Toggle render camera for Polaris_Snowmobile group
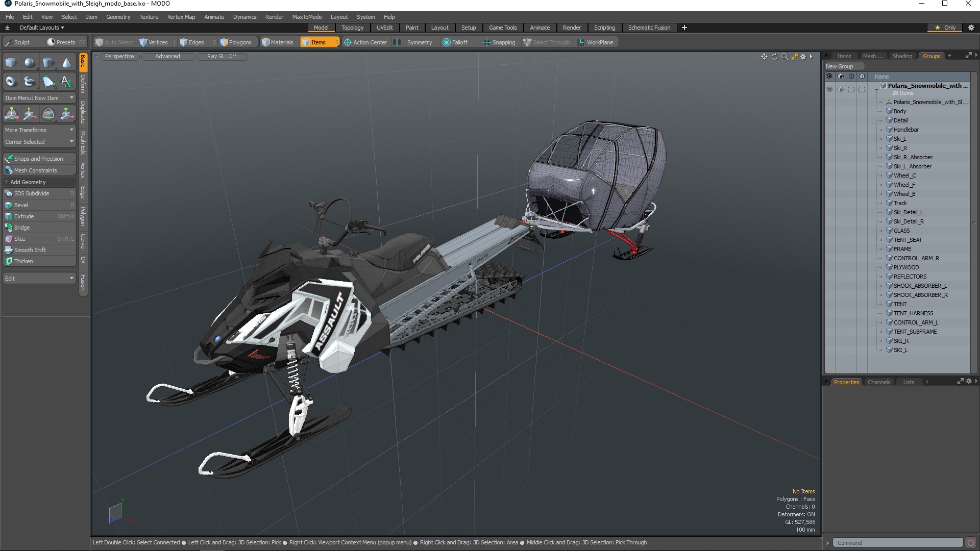Image resolution: width=980 pixels, height=551 pixels. click(841, 89)
